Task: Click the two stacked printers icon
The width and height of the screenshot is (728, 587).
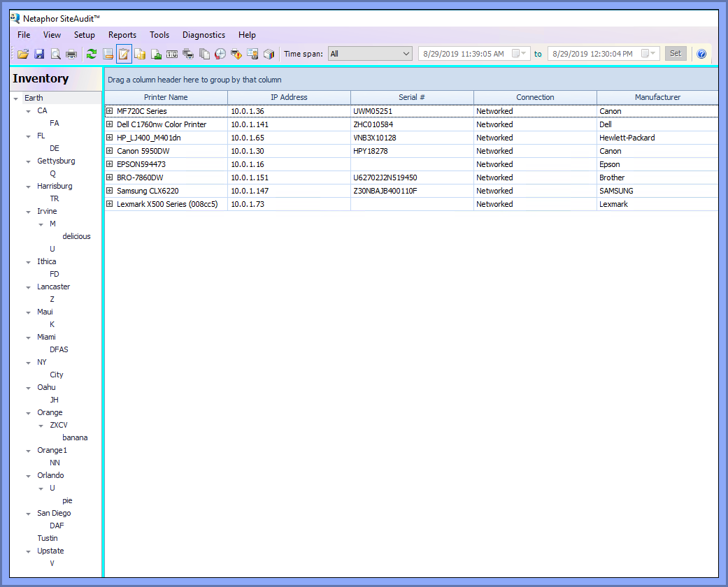Action: [188, 54]
